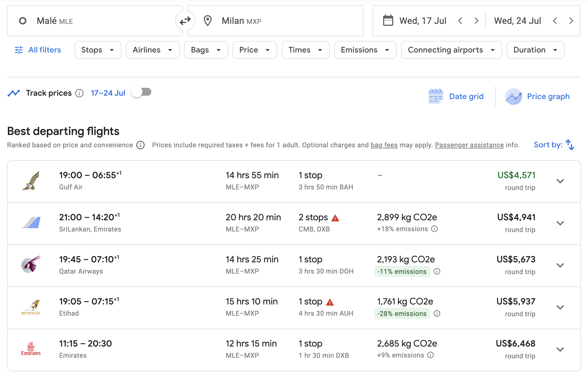This screenshot has height=376, width=588.
Task: Open the bag fees link
Action: 384,145
